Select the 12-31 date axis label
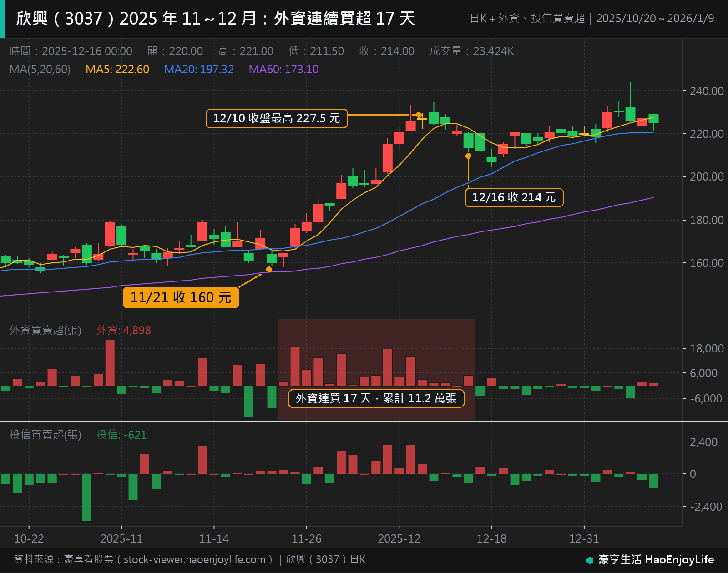728x573 pixels. coord(584,539)
